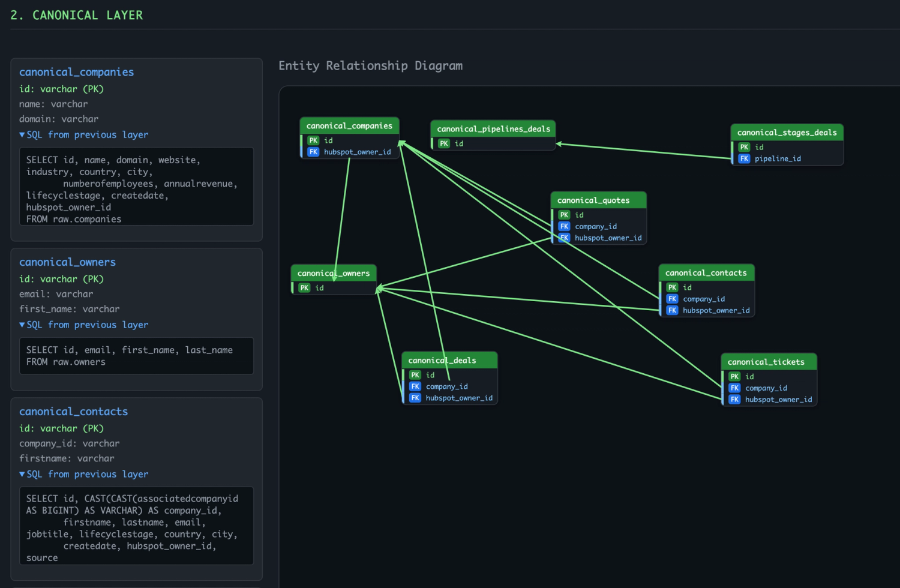Click canonical_contacts title in left panel
The image size is (900, 588).
(73, 412)
